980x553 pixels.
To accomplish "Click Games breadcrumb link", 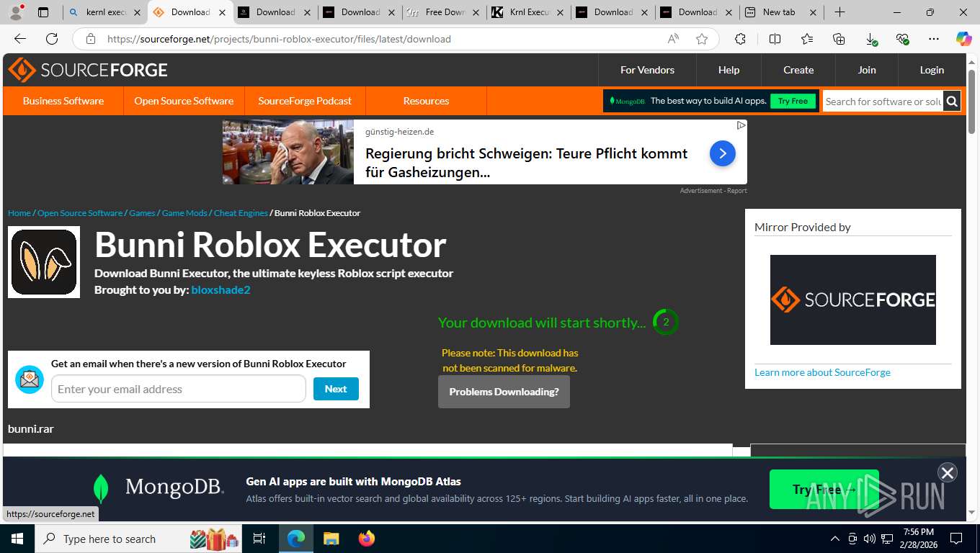I will (142, 213).
